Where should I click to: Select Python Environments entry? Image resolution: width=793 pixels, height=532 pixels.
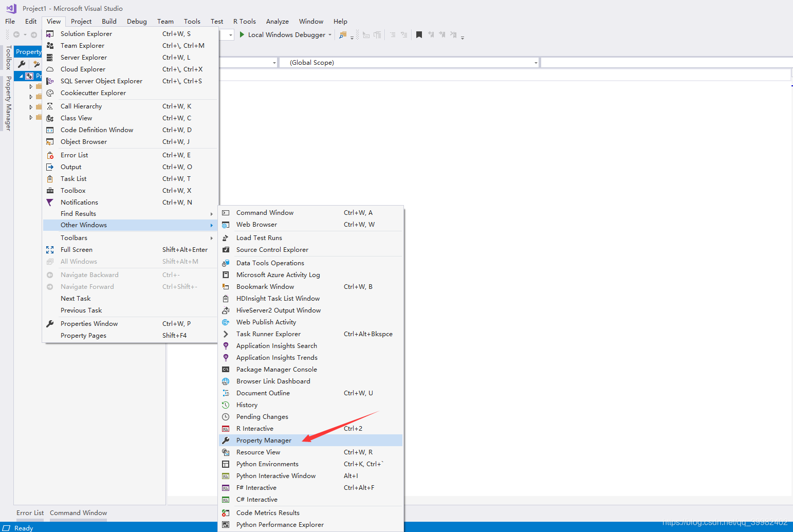coord(311,464)
